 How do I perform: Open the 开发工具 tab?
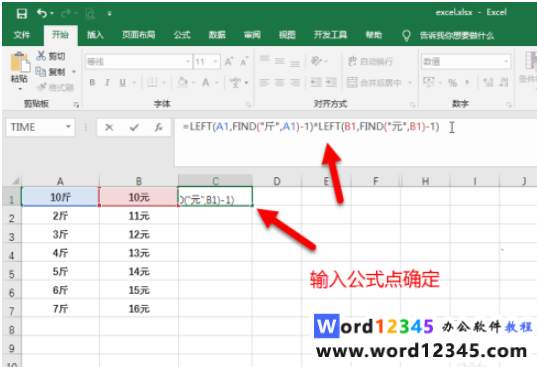(330, 35)
